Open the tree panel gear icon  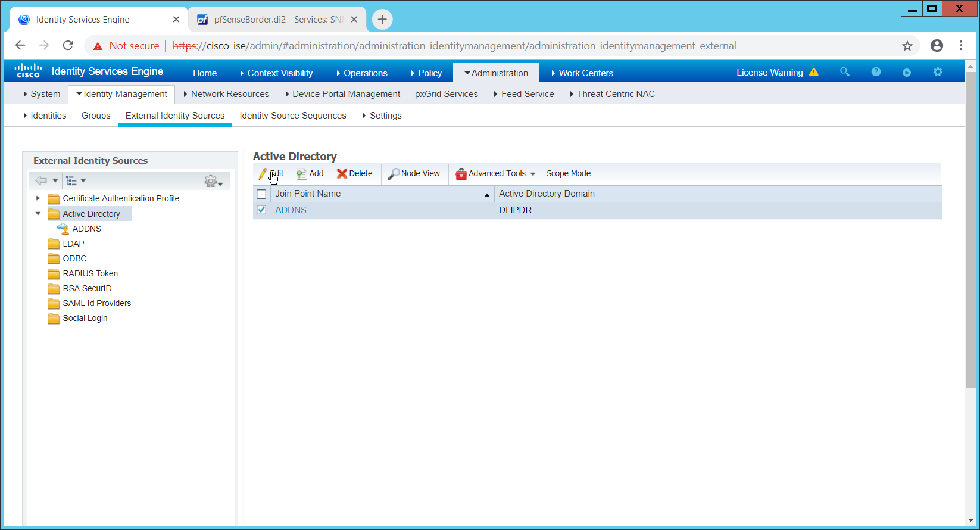210,181
